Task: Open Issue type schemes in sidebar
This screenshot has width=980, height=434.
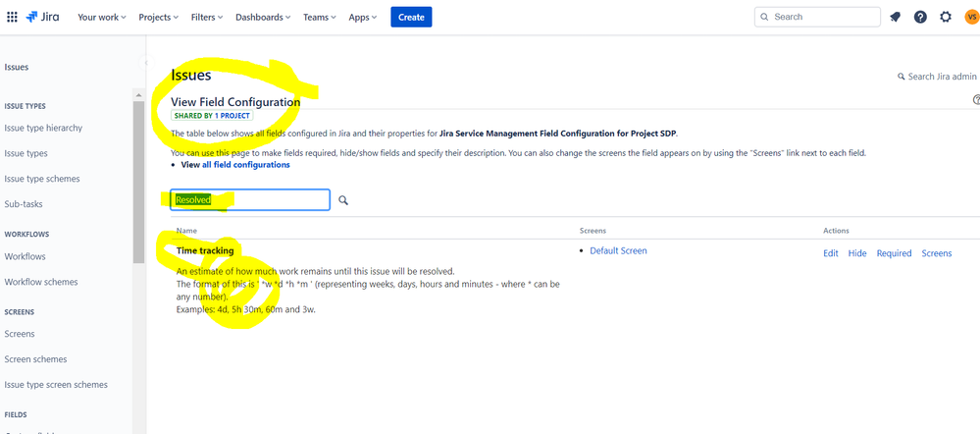Action: pos(42,179)
